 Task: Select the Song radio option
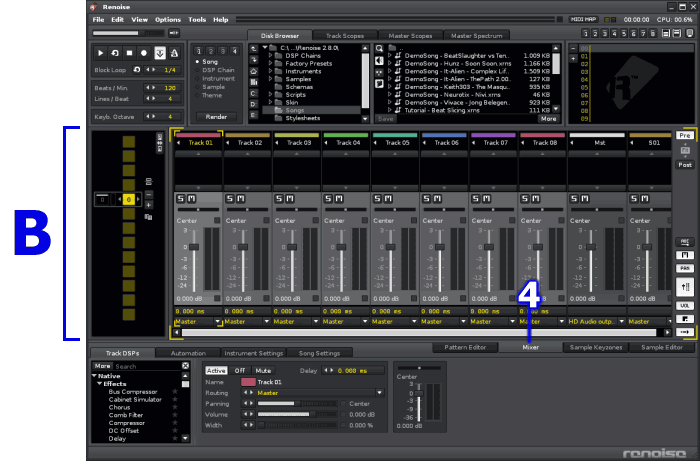[206, 62]
